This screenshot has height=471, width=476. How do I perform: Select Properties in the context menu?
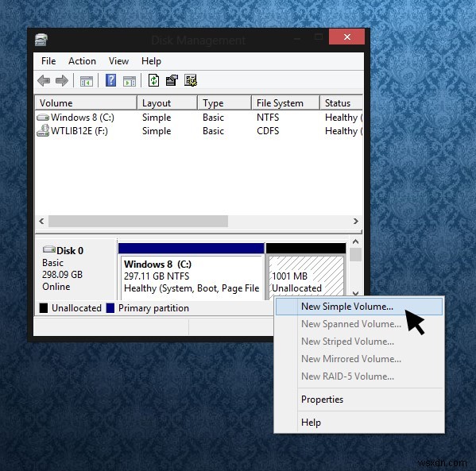tap(359, 400)
